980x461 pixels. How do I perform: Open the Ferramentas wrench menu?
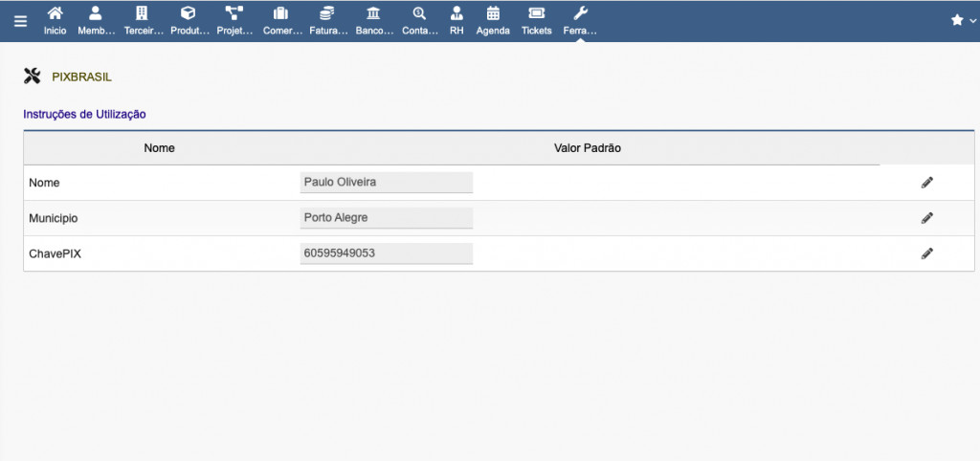580,14
